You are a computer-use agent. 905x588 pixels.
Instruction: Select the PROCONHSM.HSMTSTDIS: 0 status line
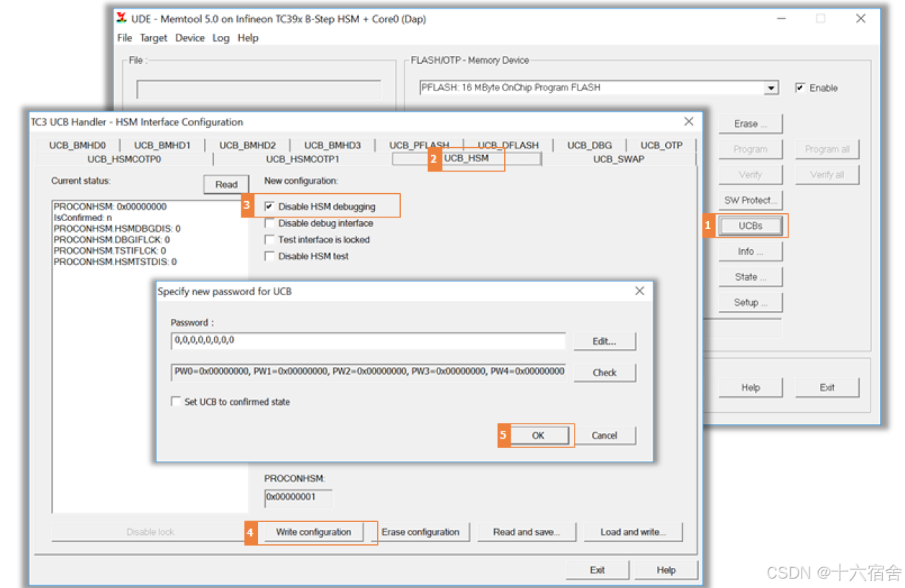(115, 262)
